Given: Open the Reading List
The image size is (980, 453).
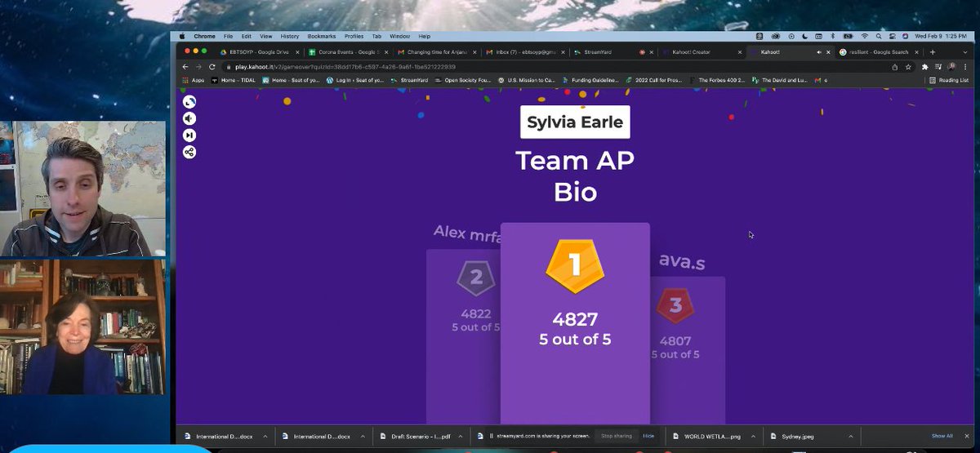Looking at the screenshot, I should point(949,80).
